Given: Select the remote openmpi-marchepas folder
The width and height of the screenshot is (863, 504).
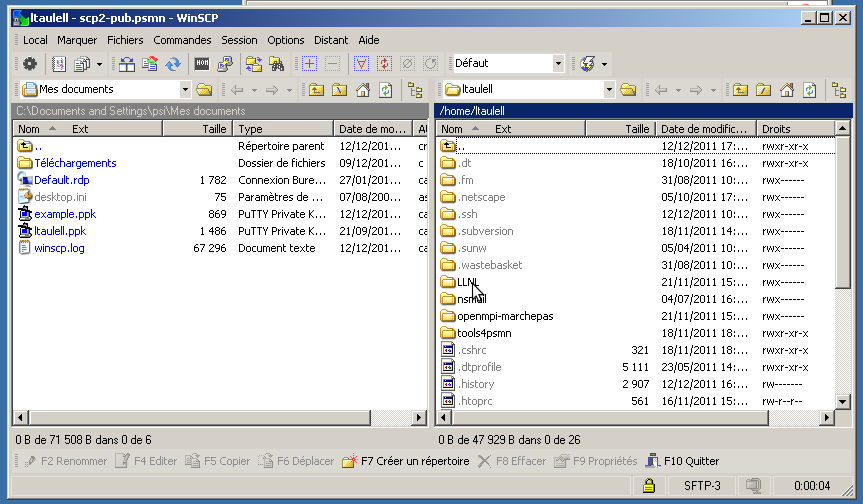Looking at the screenshot, I should click(x=505, y=316).
